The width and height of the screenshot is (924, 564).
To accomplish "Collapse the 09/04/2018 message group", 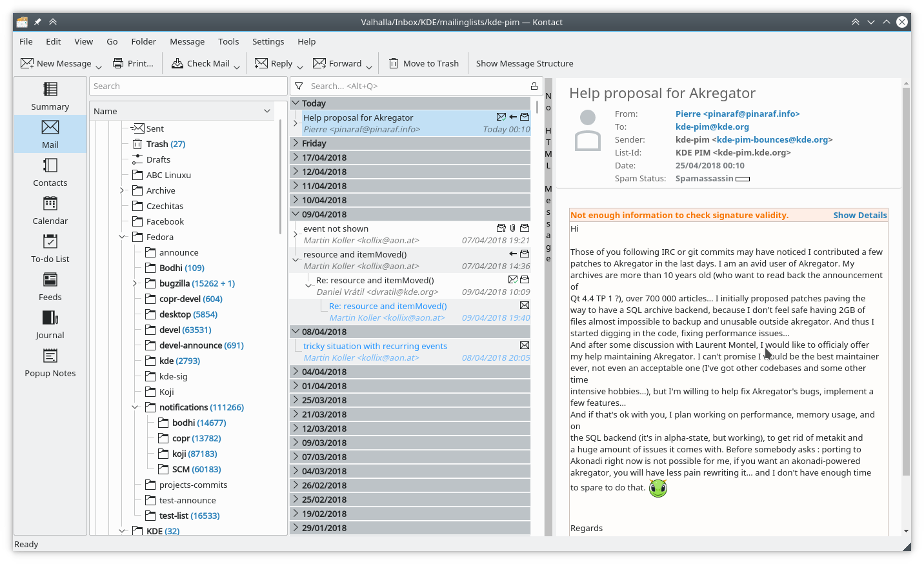I will pyautogui.click(x=296, y=214).
